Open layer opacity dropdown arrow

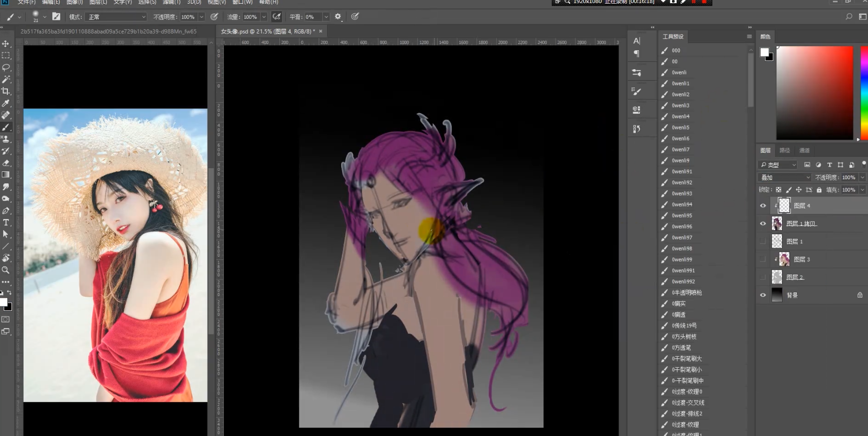point(862,178)
